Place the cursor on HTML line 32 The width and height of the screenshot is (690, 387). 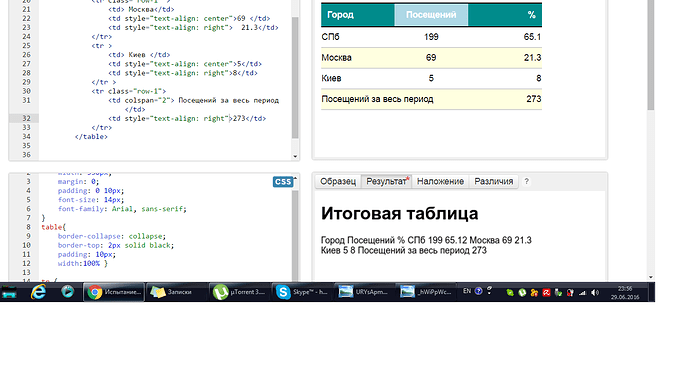tap(165, 118)
